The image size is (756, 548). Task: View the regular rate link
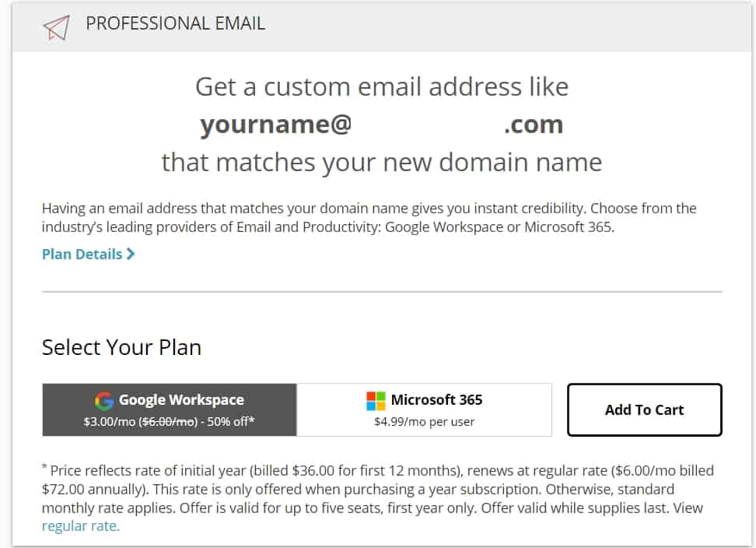[x=79, y=525]
